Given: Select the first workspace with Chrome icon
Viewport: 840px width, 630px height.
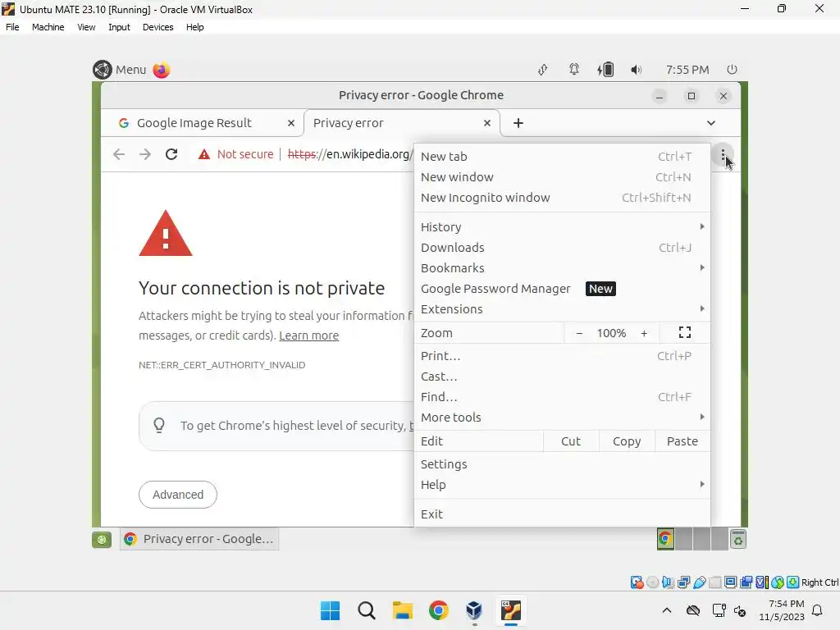Looking at the screenshot, I should click(665, 539).
